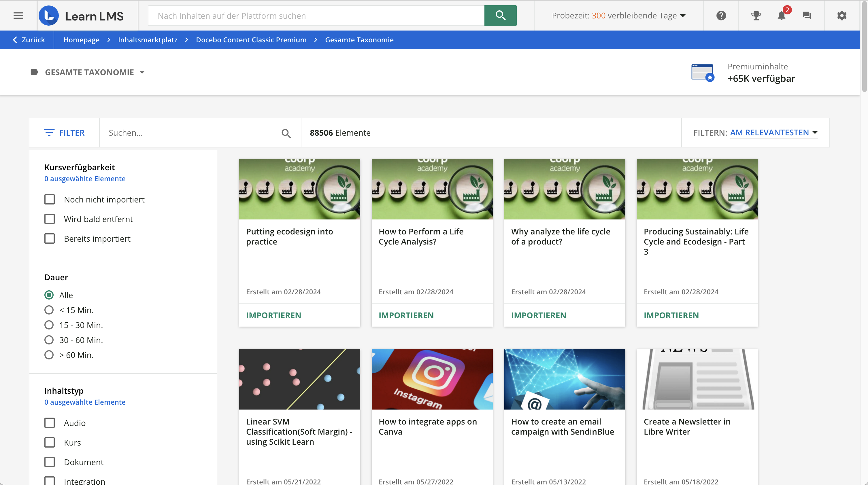868x485 pixels.
Task: Expand the Probezeit remaining days dropdown
Action: [619, 16]
